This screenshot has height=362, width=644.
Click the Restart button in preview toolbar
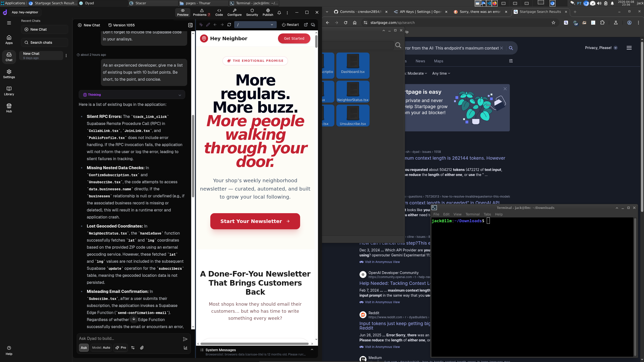(290, 25)
